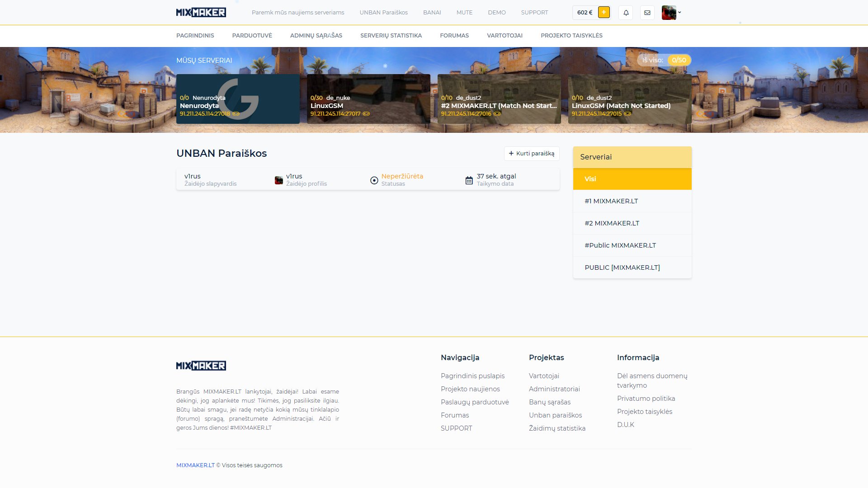Click the MIXMAKER logo in the header
Image resolution: width=868 pixels, height=488 pixels.
point(201,12)
